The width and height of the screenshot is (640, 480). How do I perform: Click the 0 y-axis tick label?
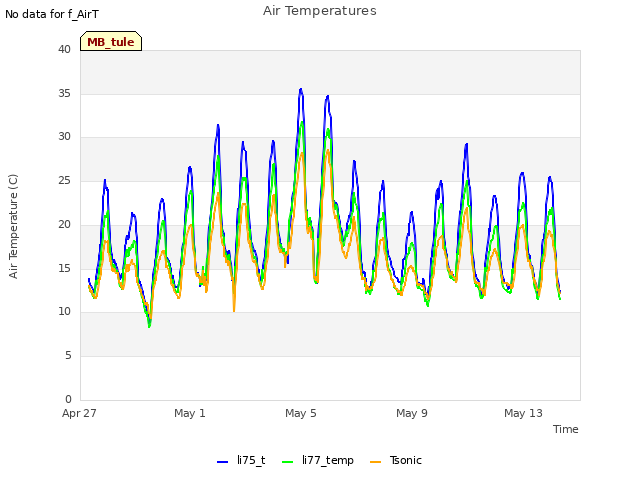pyautogui.click(x=68, y=399)
